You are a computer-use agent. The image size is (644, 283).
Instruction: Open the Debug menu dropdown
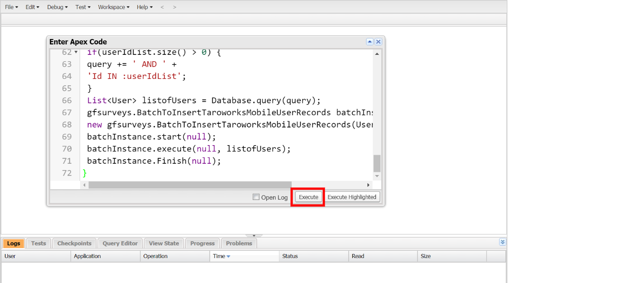pos(57,7)
